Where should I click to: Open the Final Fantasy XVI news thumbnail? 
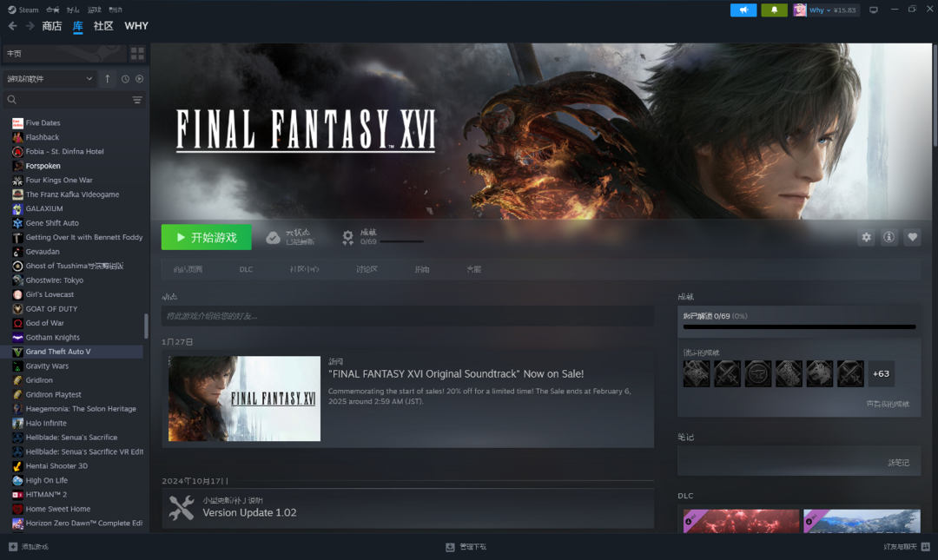244,399
